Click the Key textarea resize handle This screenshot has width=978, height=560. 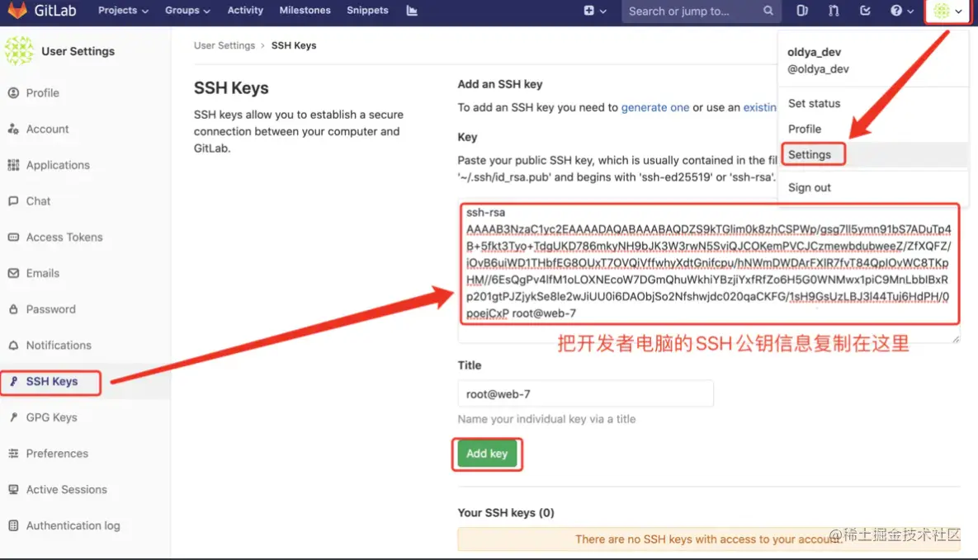(956, 339)
